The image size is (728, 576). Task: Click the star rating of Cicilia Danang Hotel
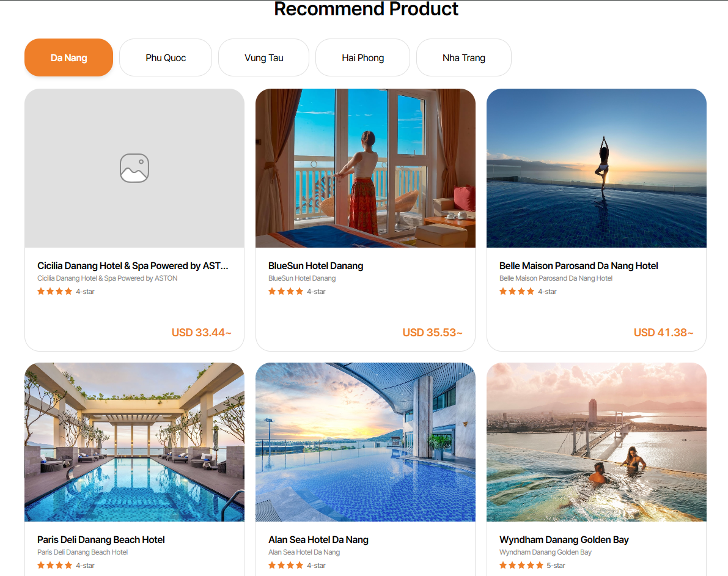[x=55, y=292]
